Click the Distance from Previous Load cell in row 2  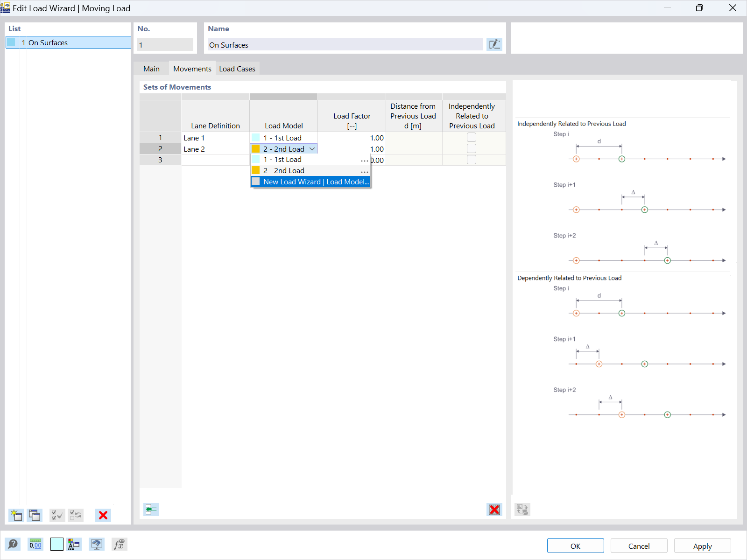(x=414, y=149)
